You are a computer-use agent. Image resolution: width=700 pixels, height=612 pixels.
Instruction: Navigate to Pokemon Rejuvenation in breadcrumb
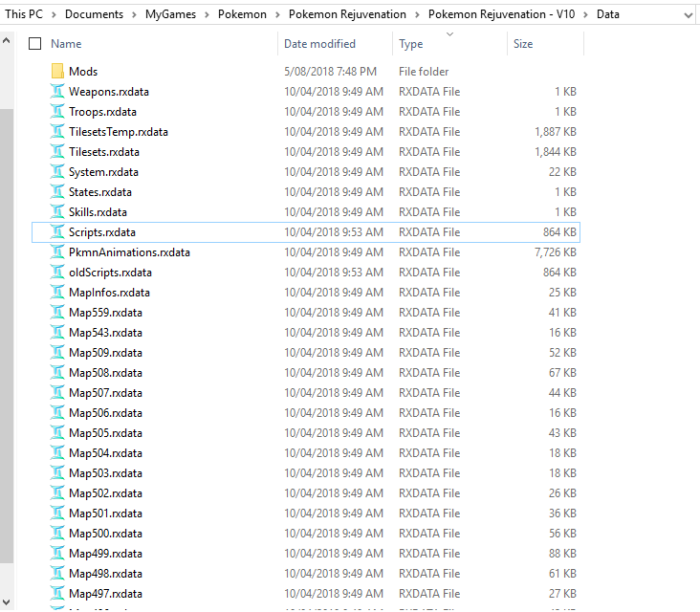pos(346,14)
